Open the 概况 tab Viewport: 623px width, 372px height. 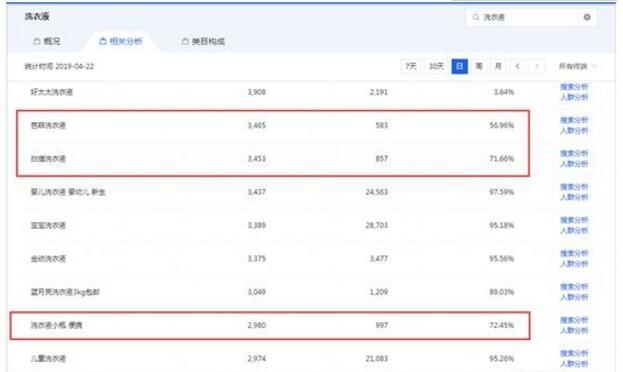pos(47,41)
